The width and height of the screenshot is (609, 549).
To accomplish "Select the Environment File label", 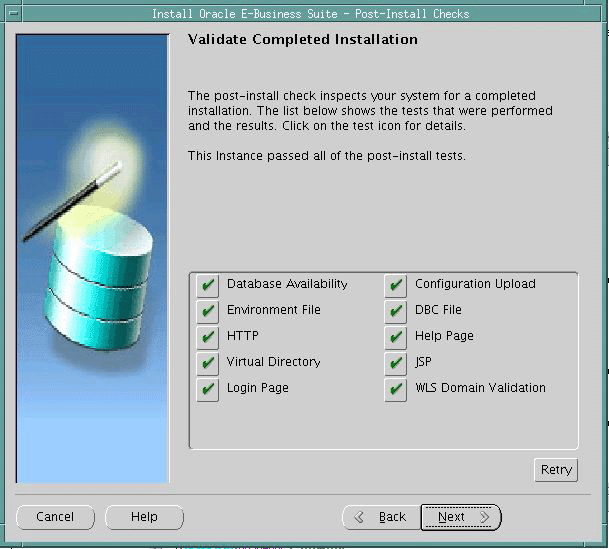I will (x=274, y=310).
